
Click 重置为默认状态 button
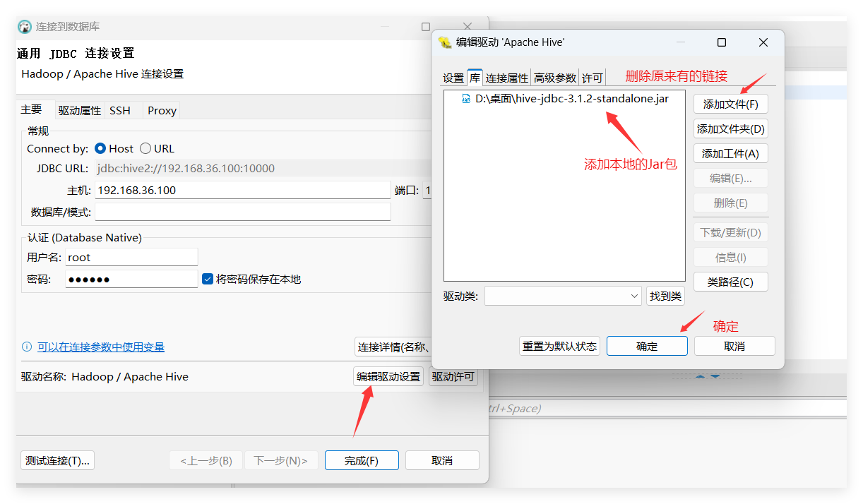pos(559,346)
